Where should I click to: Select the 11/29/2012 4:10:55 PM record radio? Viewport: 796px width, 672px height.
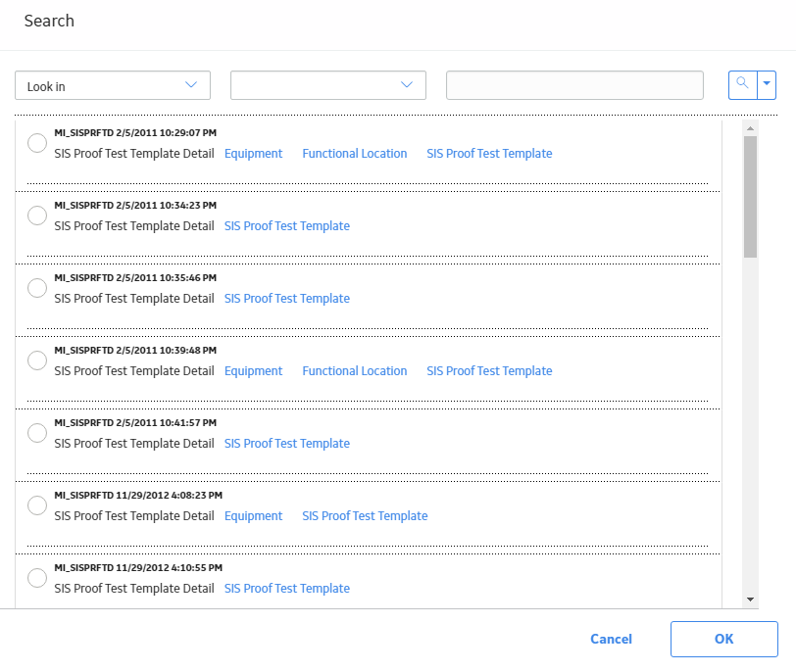37,578
